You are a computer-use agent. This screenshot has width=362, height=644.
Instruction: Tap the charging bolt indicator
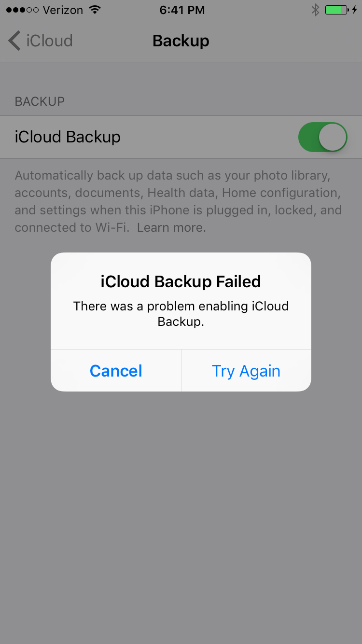354,10
